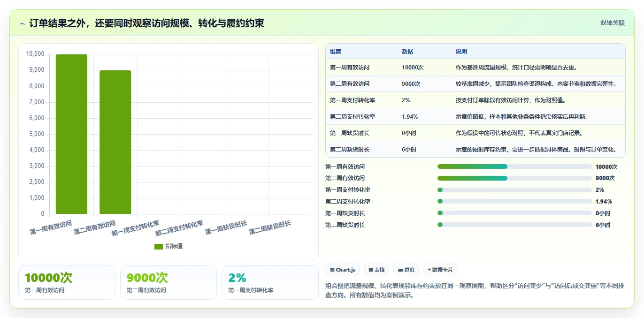Click progress bar ending at 0小时
This screenshot has height=318, width=644.
pyautogui.click(x=514, y=213)
